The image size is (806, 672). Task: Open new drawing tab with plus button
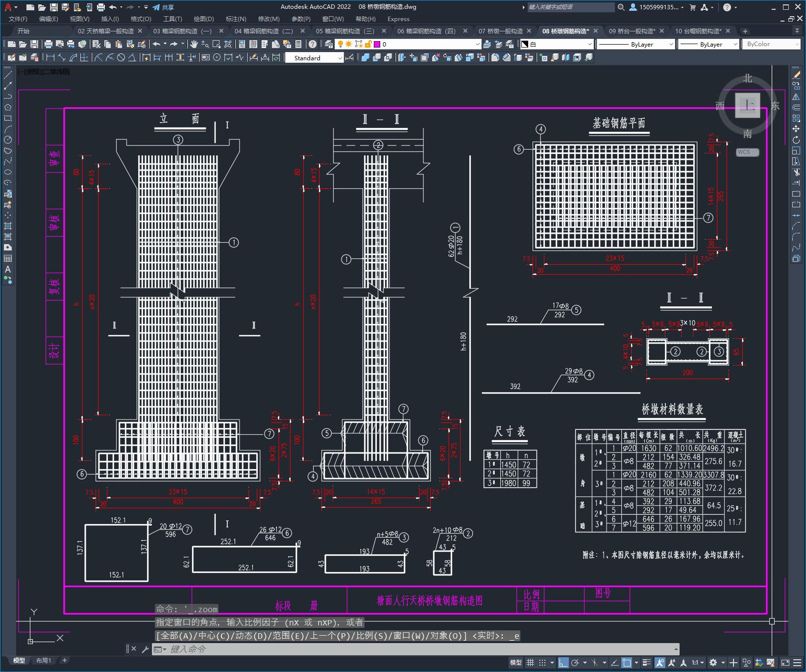[x=745, y=31]
